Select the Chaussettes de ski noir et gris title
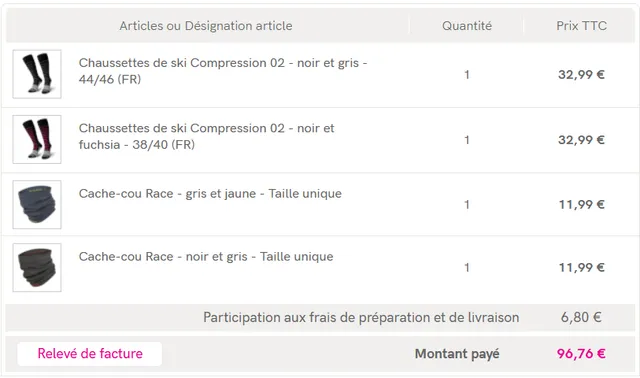The height and width of the screenshot is (378, 640). 223,71
